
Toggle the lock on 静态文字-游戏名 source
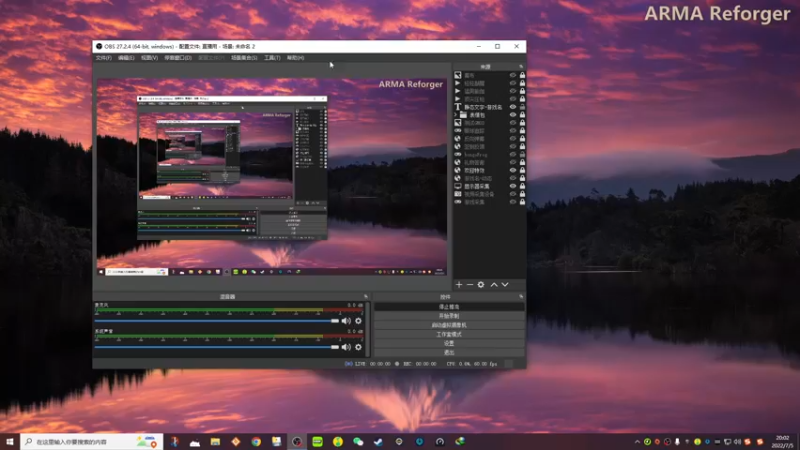[522, 107]
